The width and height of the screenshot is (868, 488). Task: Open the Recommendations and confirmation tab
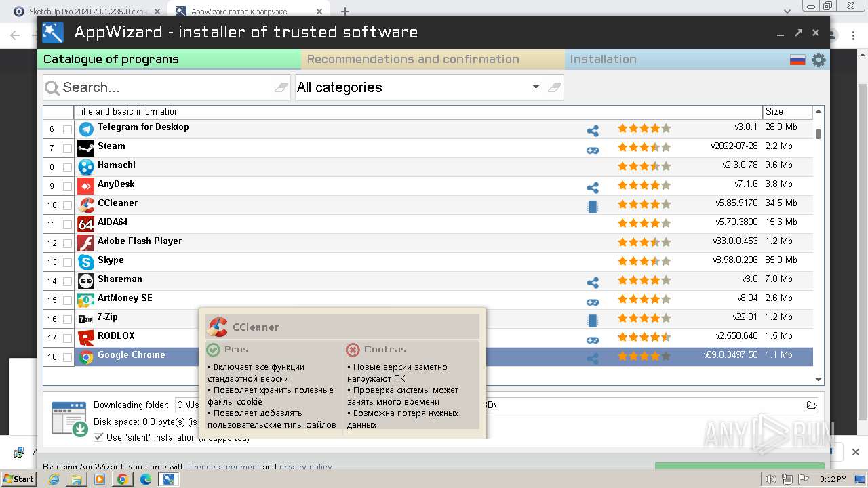(x=433, y=60)
